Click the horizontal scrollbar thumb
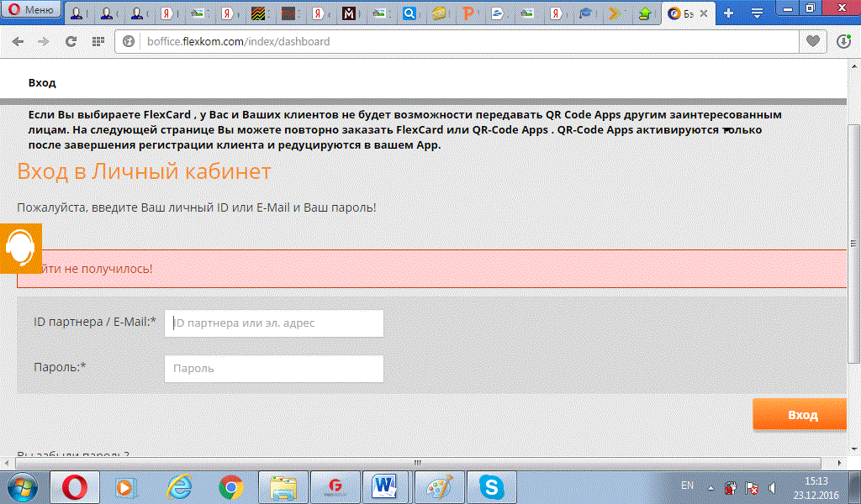 [418, 463]
